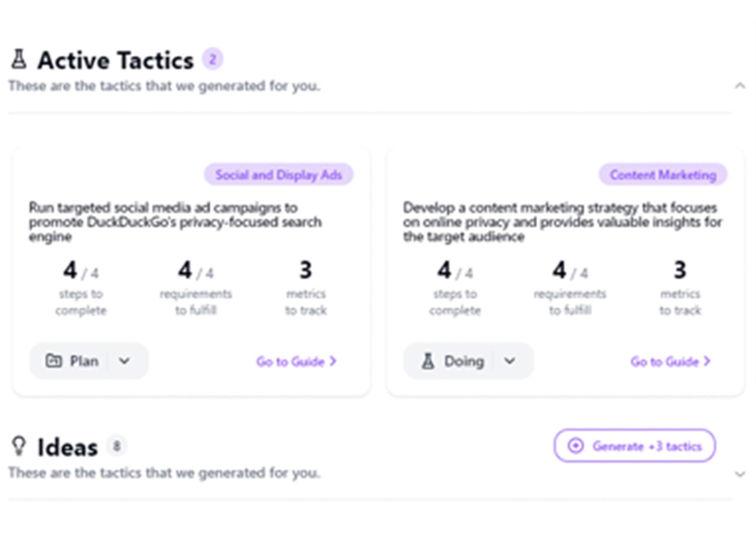Click the folder icon in Plan status
This screenshot has width=756, height=533.
[x=54, y=361]
